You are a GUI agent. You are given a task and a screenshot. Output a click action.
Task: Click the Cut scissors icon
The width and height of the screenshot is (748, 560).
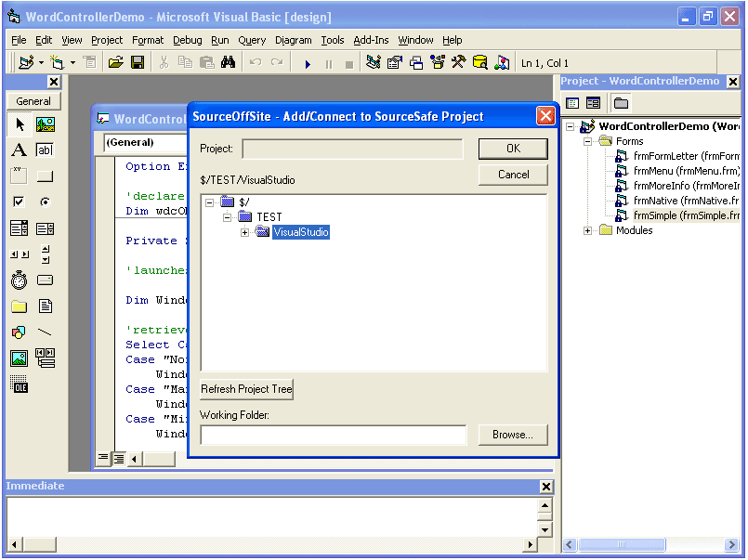[164, 62]
